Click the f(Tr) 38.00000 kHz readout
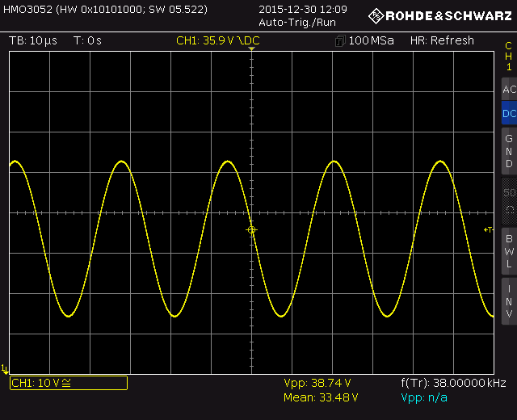This screenshot has height=420, width=517. click(x=453, y=383)
